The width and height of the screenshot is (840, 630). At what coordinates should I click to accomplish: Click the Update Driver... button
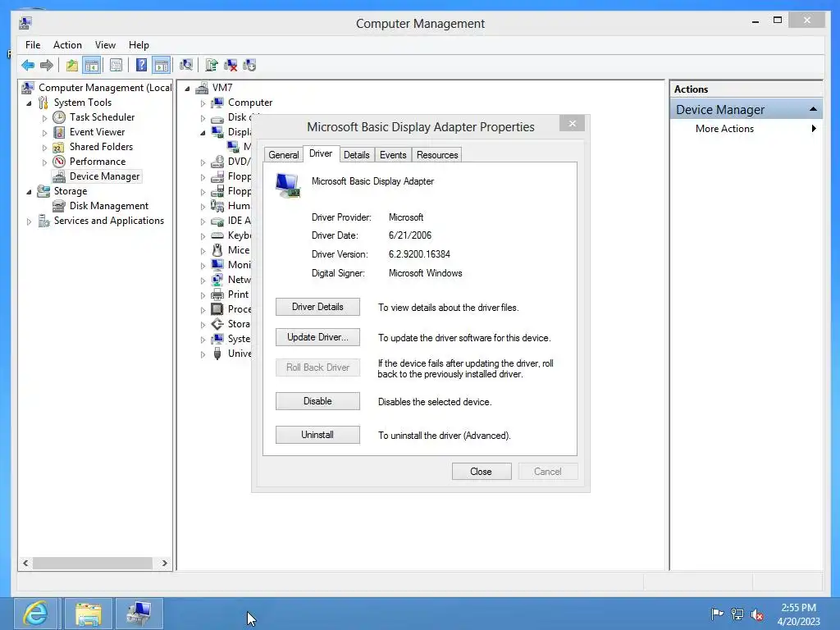[x=317, y=337]
